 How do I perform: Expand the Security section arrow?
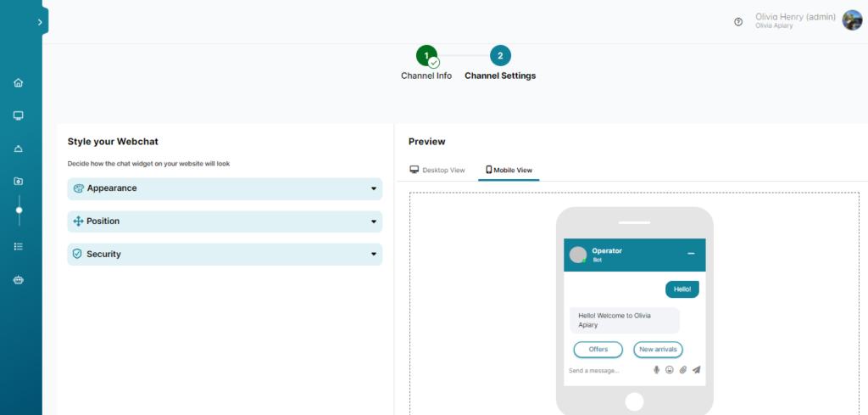click(374, 255)
